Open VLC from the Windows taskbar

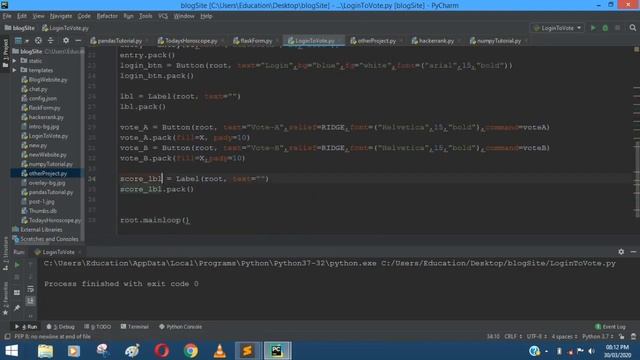[x=220, y=351]
